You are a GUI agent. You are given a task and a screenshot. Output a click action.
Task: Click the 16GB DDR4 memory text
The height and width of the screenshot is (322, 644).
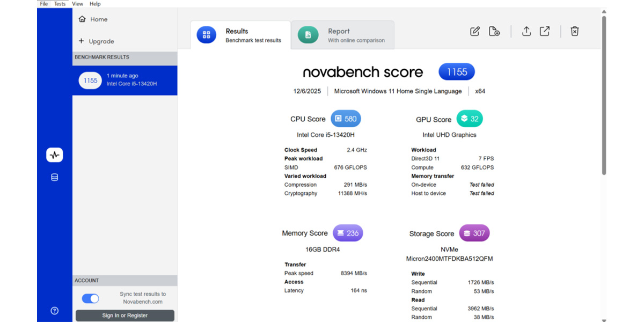[x=323, y=250]
